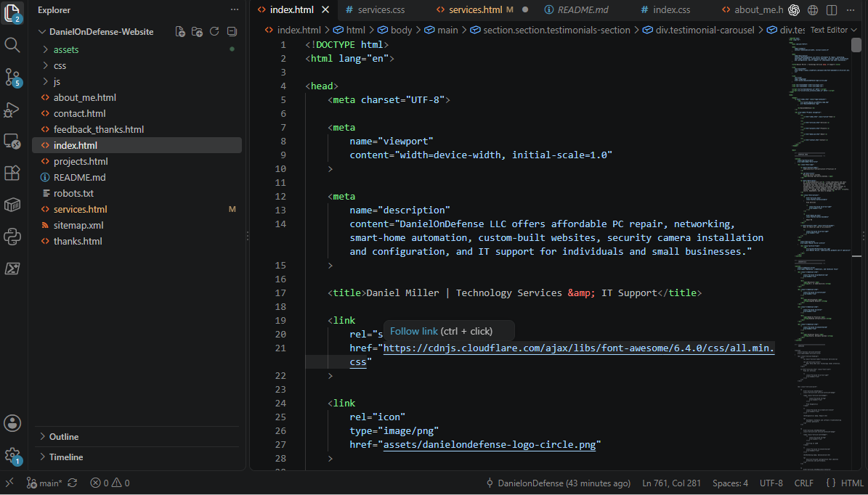Open the errors and warnings indicator

[110, 483]
